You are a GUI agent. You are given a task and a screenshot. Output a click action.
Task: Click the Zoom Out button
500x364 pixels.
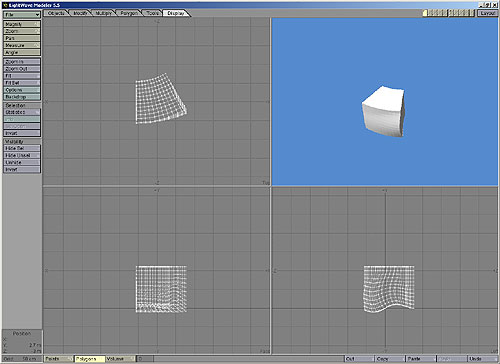tap(22, 69)
